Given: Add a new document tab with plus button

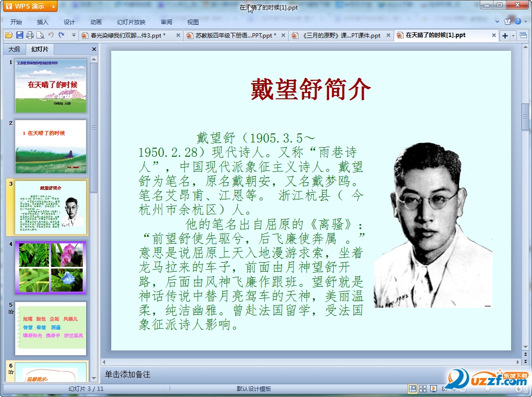Looking at the screenshot, I should pyautogui.click(x=505, y=36).
